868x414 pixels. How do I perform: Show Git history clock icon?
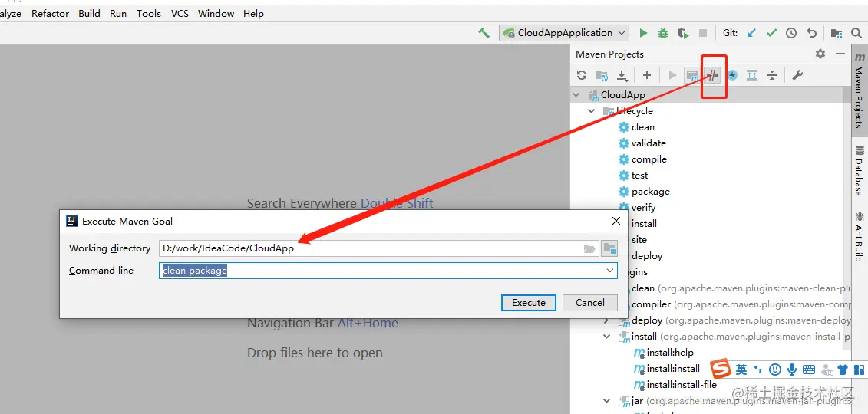pos(791,33)
